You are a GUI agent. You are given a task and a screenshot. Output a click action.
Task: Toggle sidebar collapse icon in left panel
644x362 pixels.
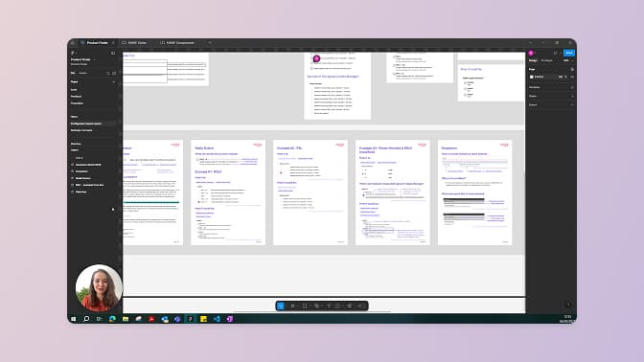(113, 53)
